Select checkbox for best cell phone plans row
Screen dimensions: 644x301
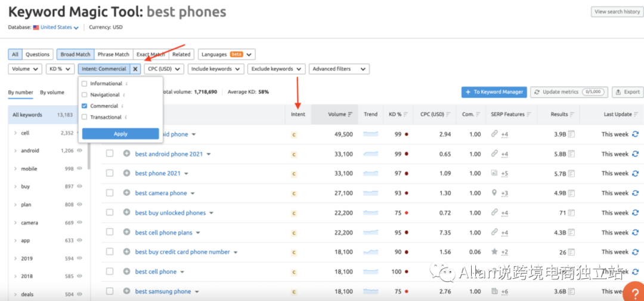coord(109,232)
